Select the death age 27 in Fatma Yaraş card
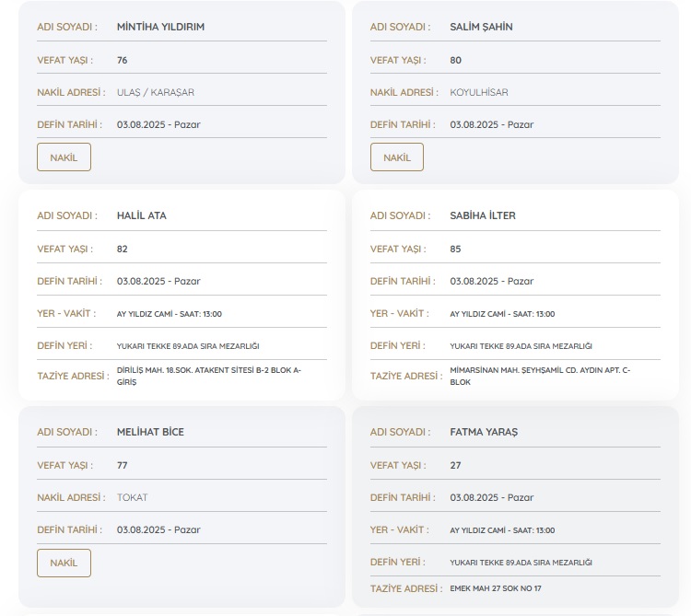 [x=455, y=465]
